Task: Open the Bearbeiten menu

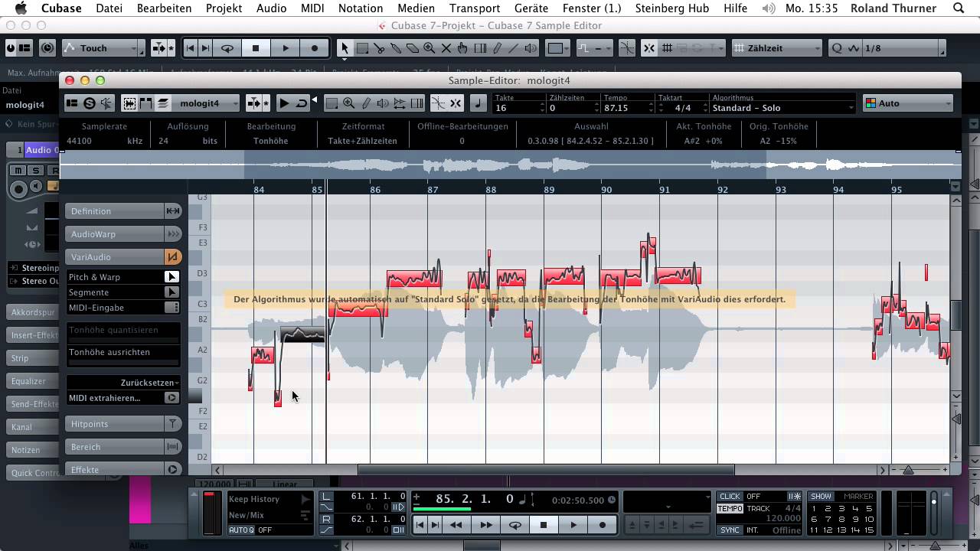Action: click(x=165, y=8)
